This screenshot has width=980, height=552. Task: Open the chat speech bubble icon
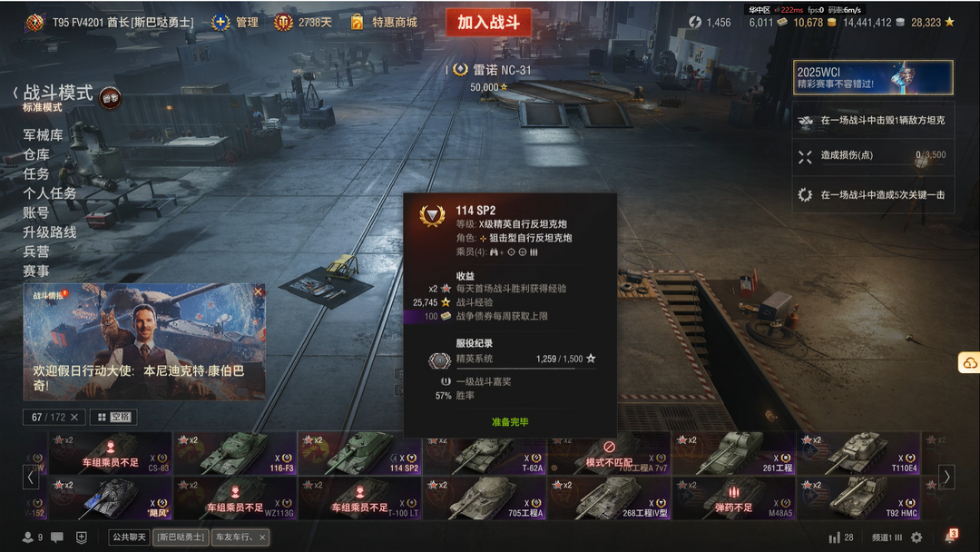pos(57,537)
